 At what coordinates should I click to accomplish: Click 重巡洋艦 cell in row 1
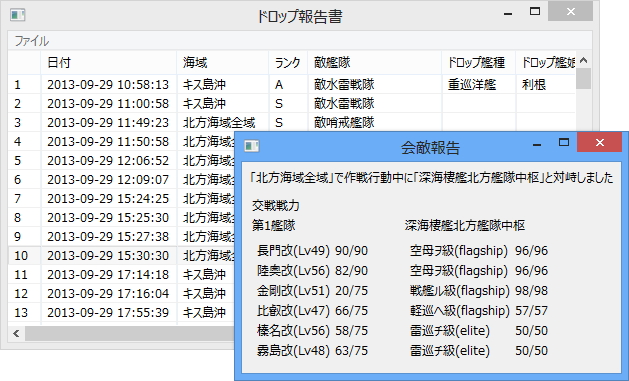point(479,85)
